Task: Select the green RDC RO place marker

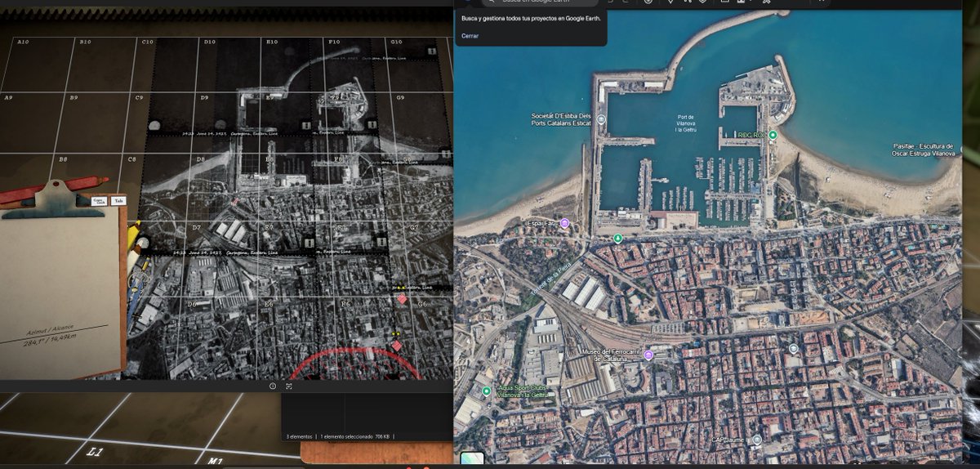Action: [x=773, y=134]
